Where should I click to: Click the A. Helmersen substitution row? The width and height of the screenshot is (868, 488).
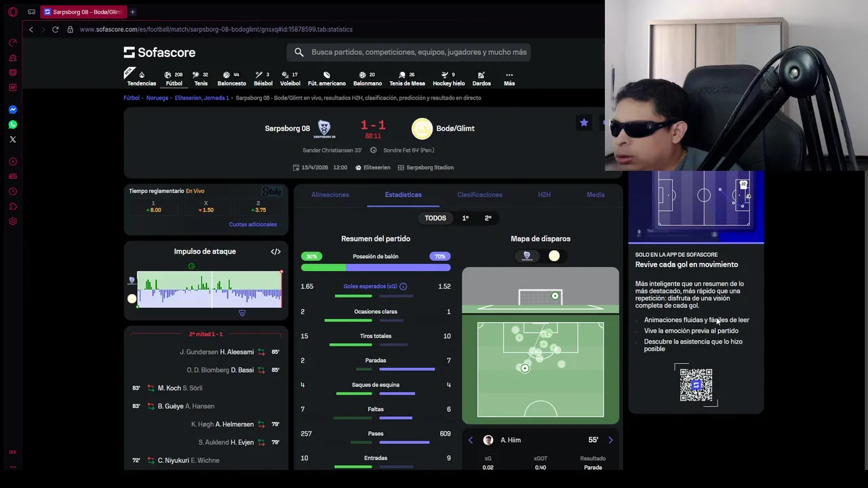(x=206, y=424)
